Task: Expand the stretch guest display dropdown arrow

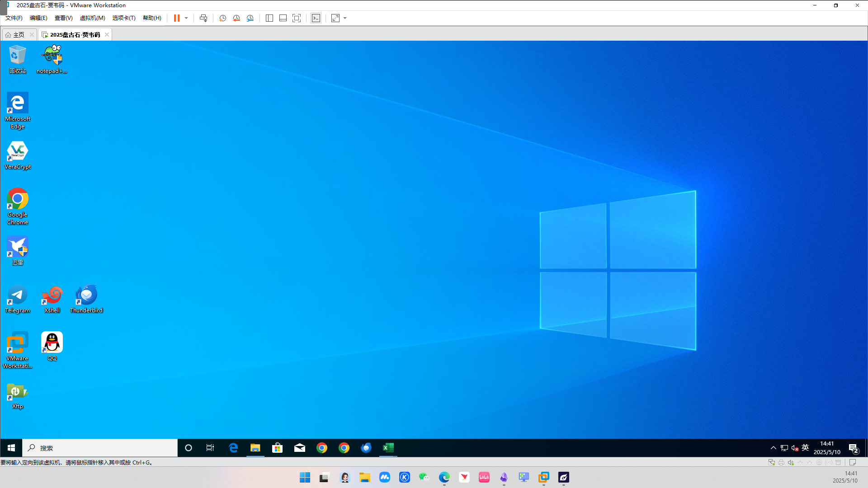Action: tap(345, 18)
